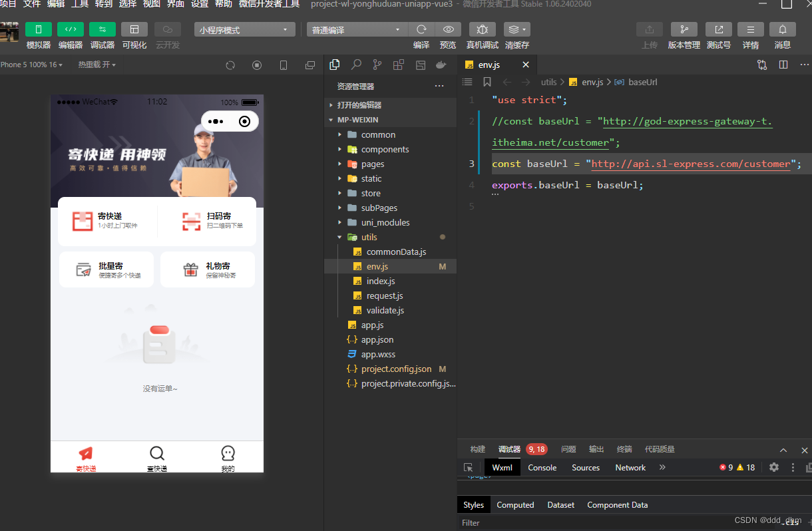Click the compare changes icon
Viewport: 812px width, 531px height.
(x=762, y=65)
